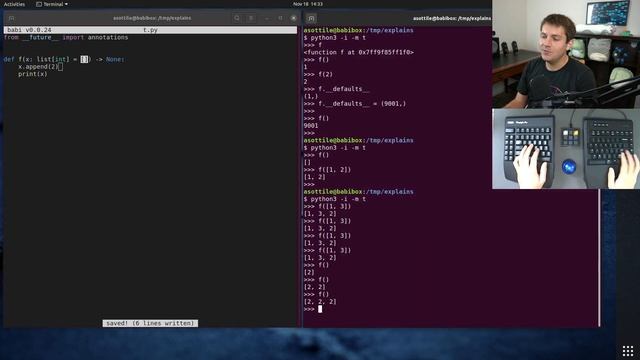Click the search icon in left terminal

237,18
